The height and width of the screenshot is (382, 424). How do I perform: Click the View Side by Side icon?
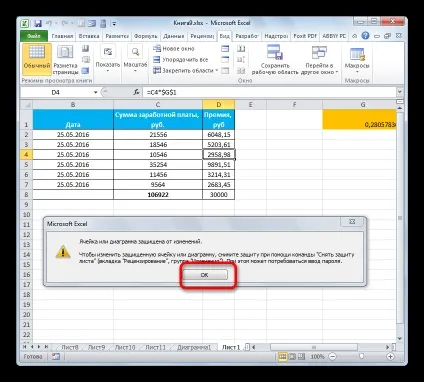pyautogui.click(x=241, y=49)
